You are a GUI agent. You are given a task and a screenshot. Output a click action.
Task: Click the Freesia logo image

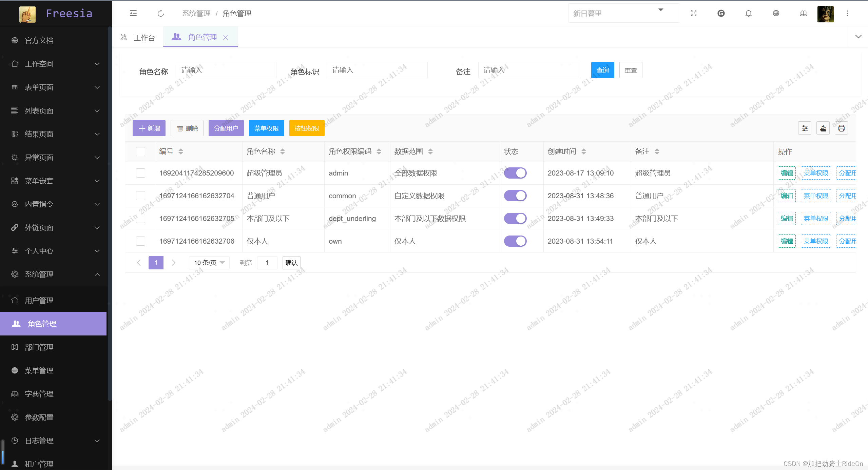27,14
